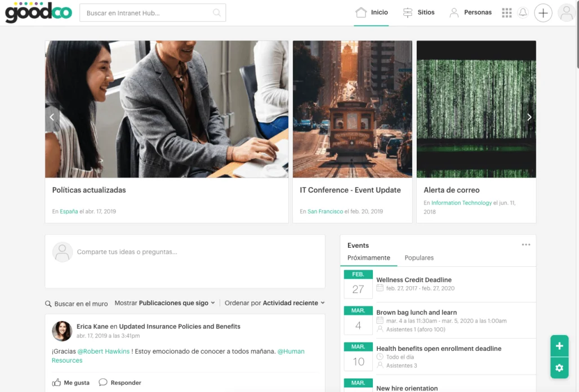Click the page vertical scrollbar

point(577,34)
